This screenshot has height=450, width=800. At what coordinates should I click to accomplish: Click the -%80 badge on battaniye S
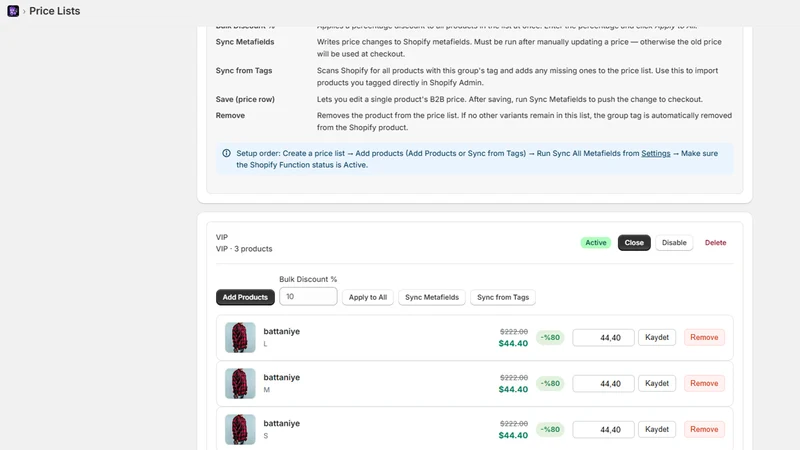tap(550, 429)
